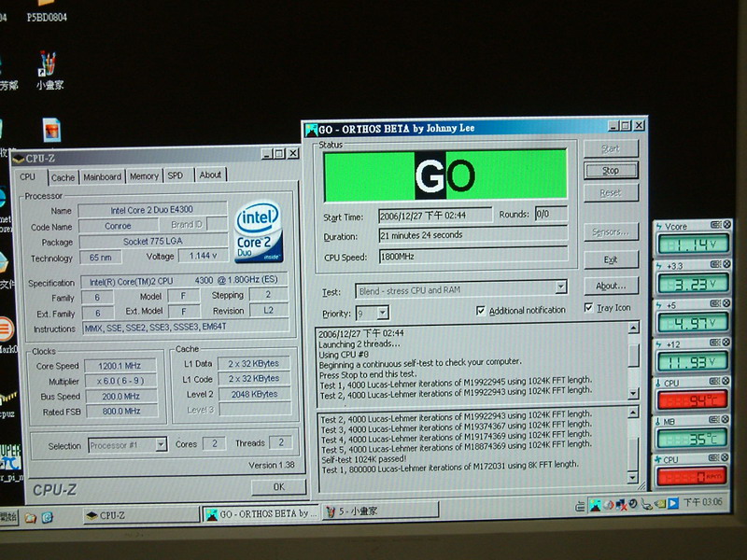Close the +5 voltage monitor panel
The width and height of the screenshot is (747, 560).
click(x=727, y=302)
